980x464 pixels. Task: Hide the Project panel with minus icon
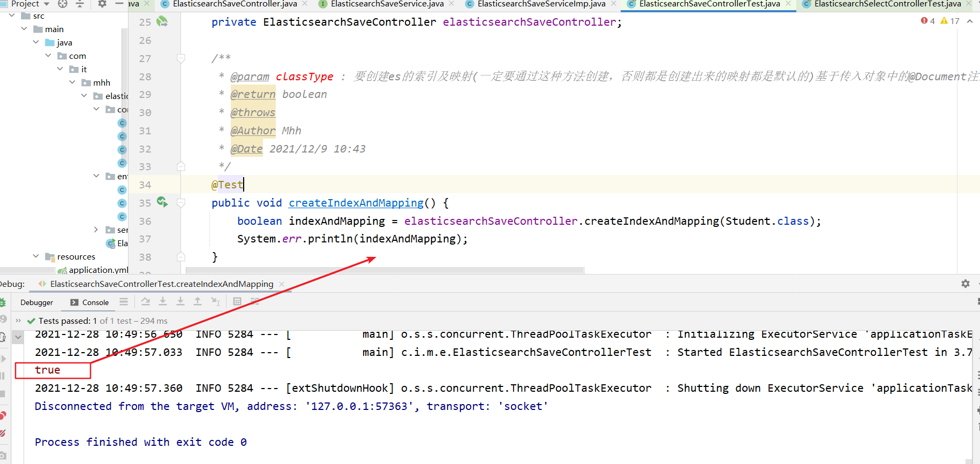point(119,4)
